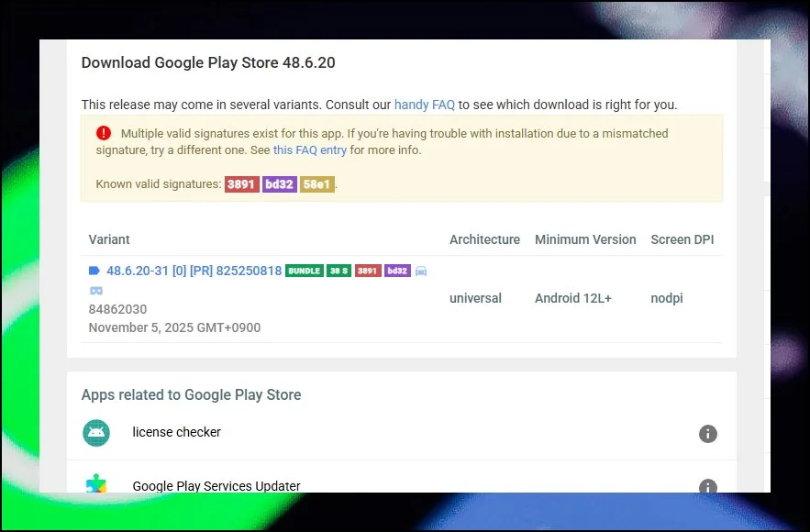This screenshot has height=532, width=810.
Task: Open Google Play Services Updater entry
Action: (x=216, y=486)
